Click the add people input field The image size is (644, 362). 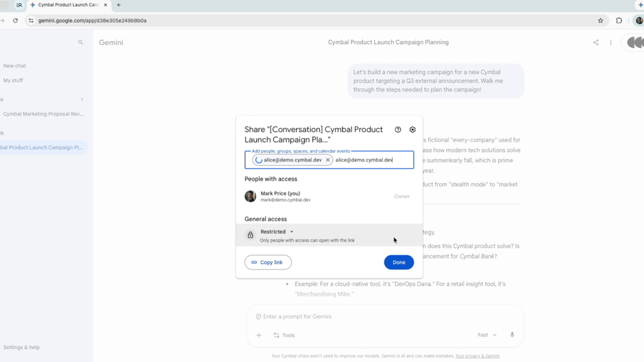(x=329, y=160)
